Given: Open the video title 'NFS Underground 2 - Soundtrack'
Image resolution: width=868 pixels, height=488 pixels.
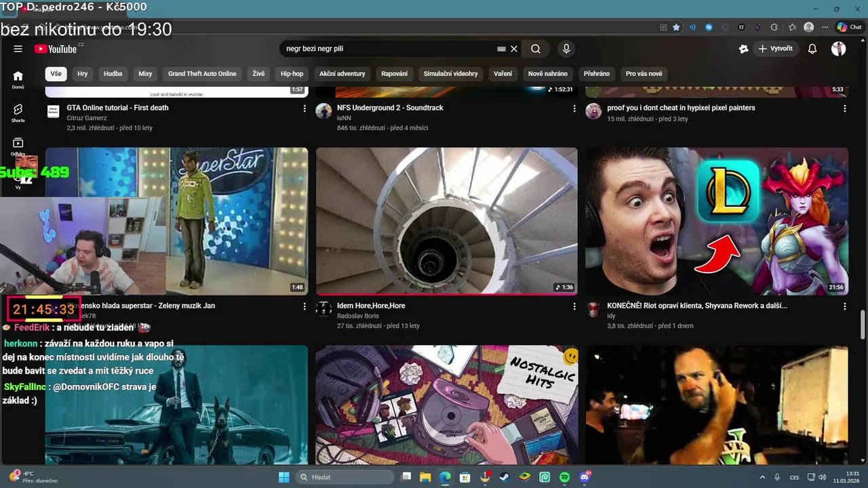Looking at the screenshot, I should pyautogui.click(x=390, y=108).
